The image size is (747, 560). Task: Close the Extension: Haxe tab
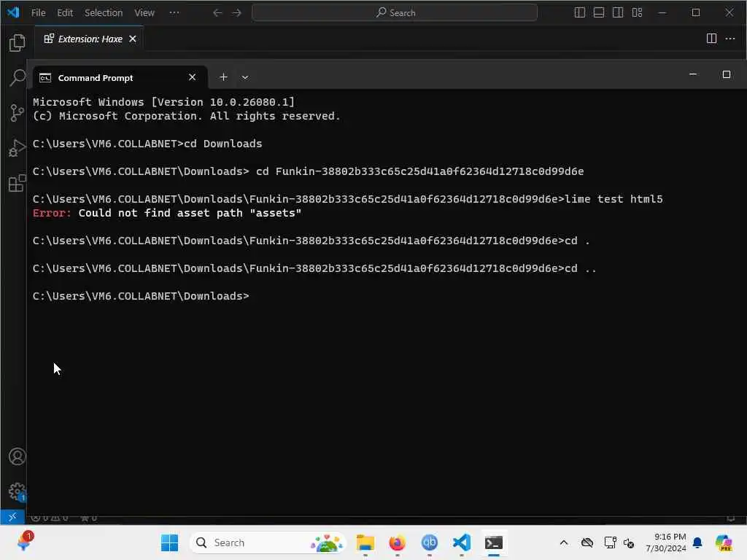[x=133, y=39]
